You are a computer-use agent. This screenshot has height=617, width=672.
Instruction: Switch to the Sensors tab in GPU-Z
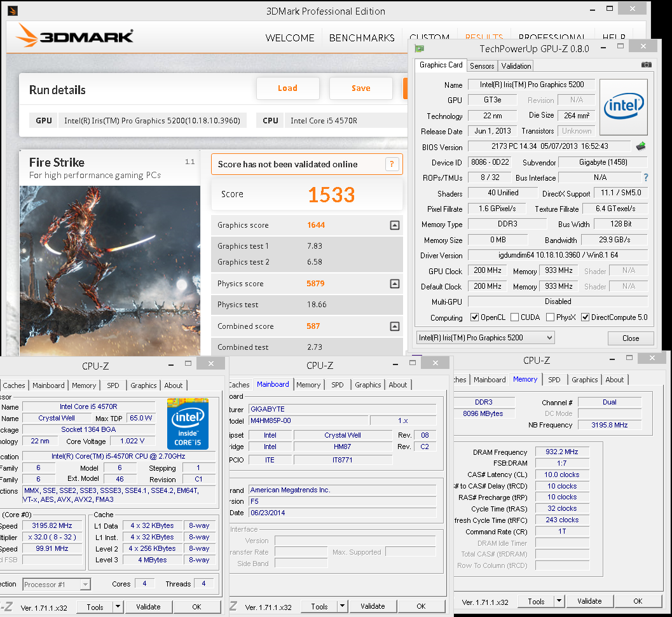point(482,66)
